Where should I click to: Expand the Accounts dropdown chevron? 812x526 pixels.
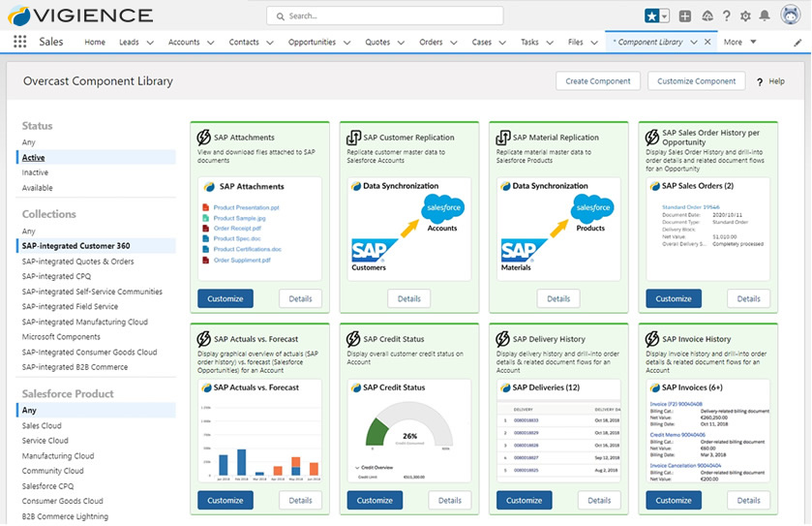tap(211, 43)
